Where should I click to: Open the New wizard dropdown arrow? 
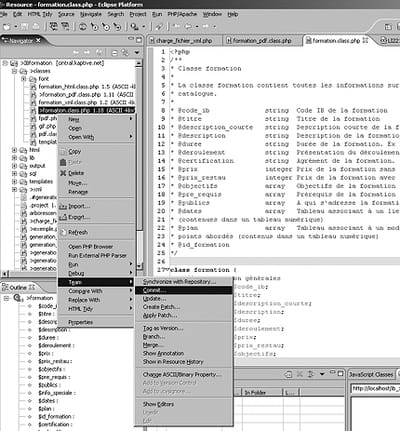click(x=15, y=27)
